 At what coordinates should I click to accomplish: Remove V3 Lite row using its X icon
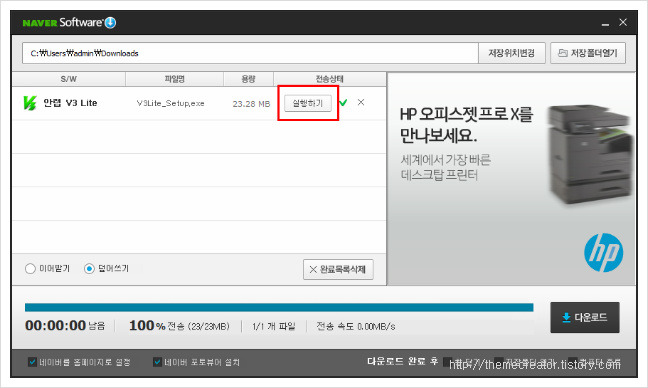coord(361,102)
